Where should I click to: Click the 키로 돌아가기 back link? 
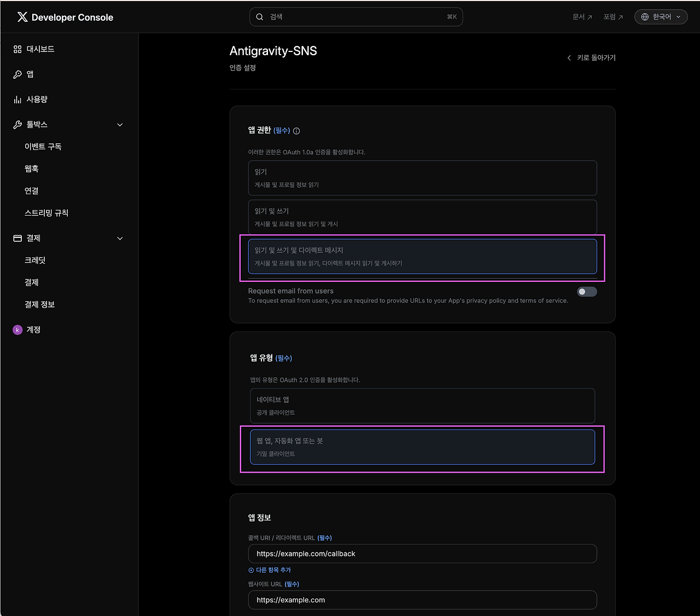point(592,57)
